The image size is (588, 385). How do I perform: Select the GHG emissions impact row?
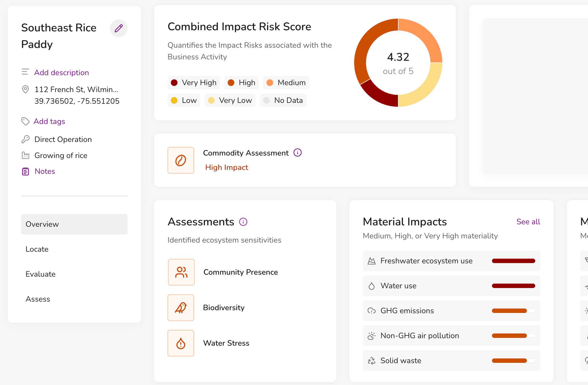[x=451, y=311]
